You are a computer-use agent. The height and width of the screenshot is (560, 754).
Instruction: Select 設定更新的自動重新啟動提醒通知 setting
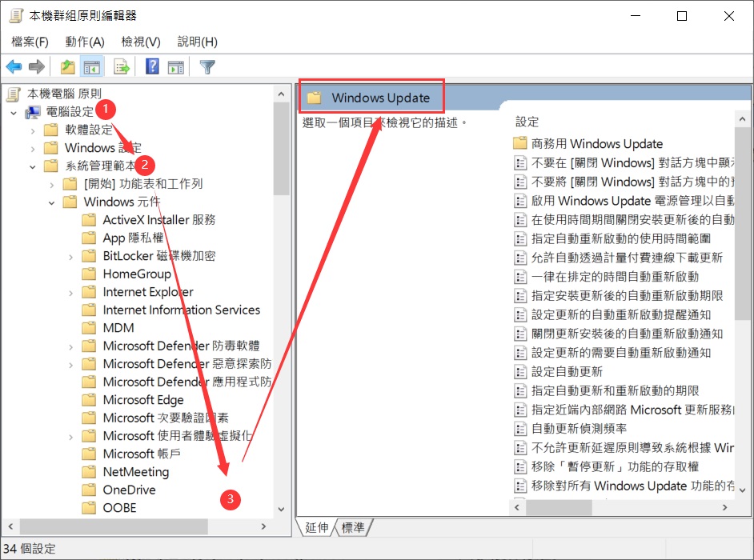(621, 315)
